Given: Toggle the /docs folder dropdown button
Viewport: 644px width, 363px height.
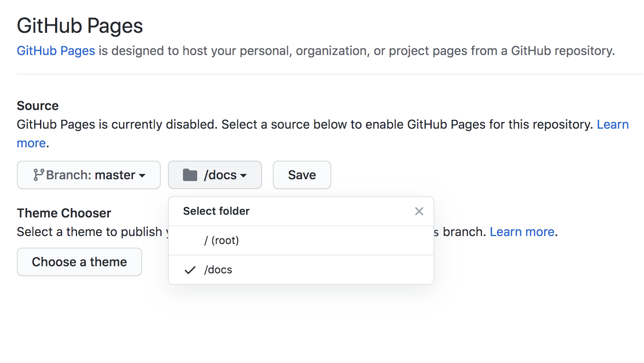Looking at the screenshot, I should tap(215, 175).
